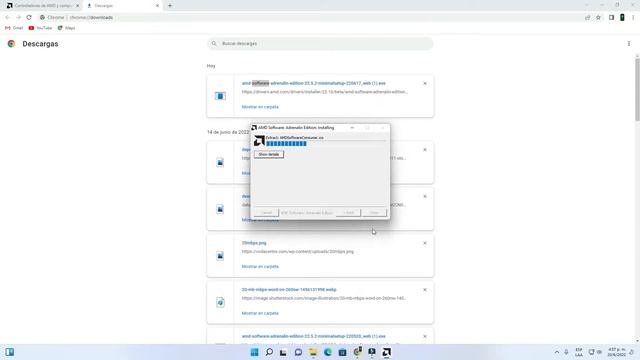Open Microsoft Store from the taskbar
Viewport: 640px width, 360px height.
click(x=342, y=352)
